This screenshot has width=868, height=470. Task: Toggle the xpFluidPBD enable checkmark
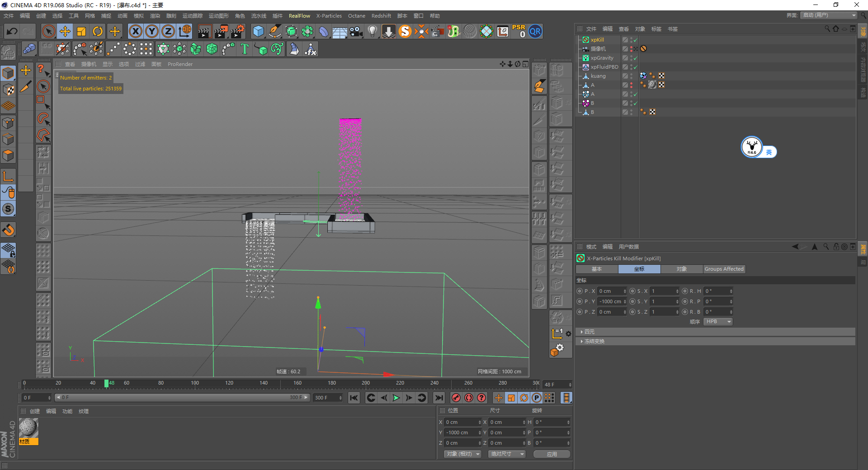click(x=635, y=67)
